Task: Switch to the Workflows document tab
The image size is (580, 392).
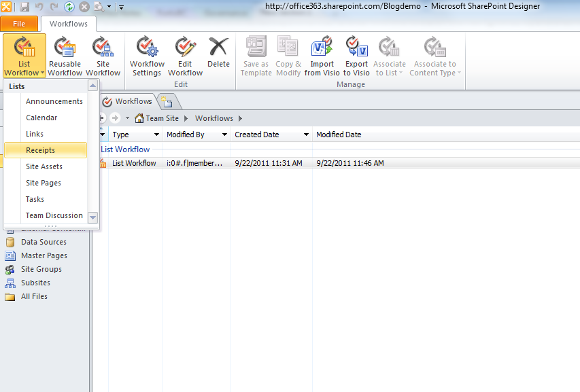Action: (x=128, y=101)
